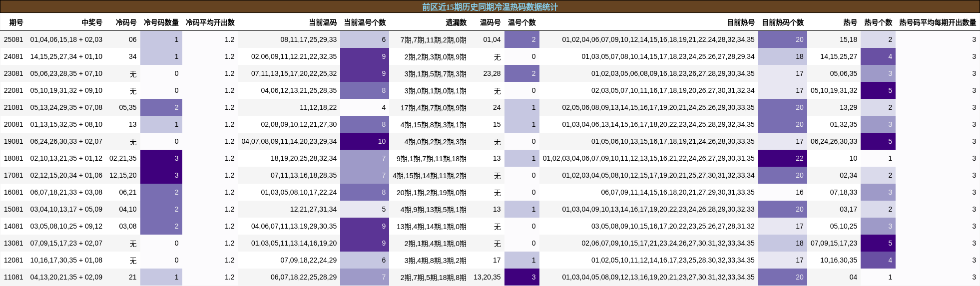
Task: Click omission cell 2期,7期,5期,18期,8期
Action: (x=434, y=277)
